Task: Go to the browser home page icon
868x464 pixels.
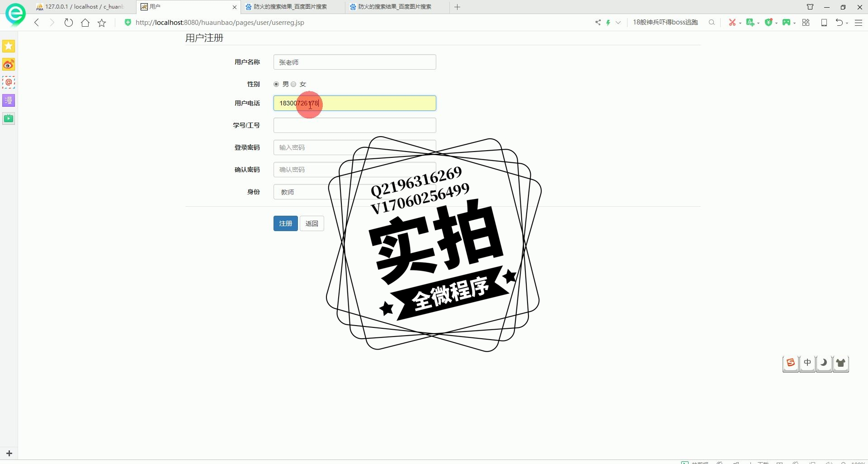Action: coord(85,23)
